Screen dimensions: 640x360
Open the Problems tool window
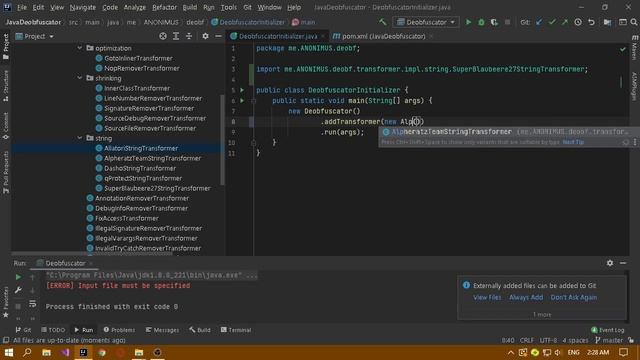[x=119, y=330]
